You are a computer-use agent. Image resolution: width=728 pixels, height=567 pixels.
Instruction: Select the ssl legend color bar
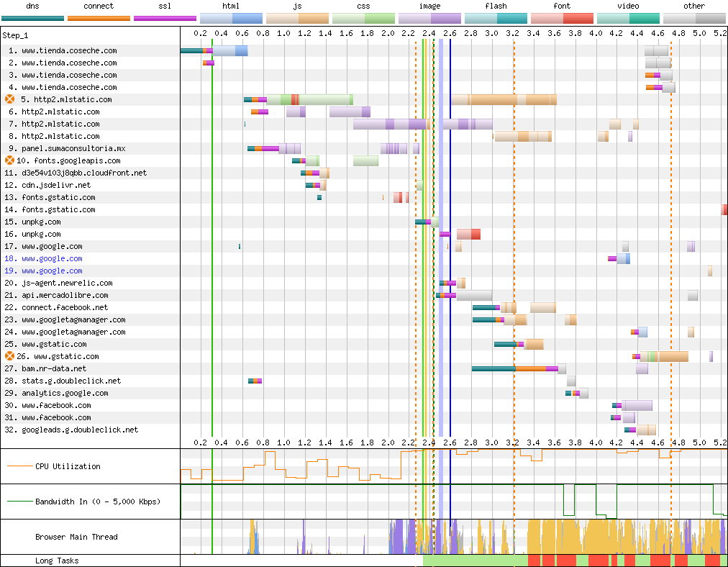pos(165,18)
